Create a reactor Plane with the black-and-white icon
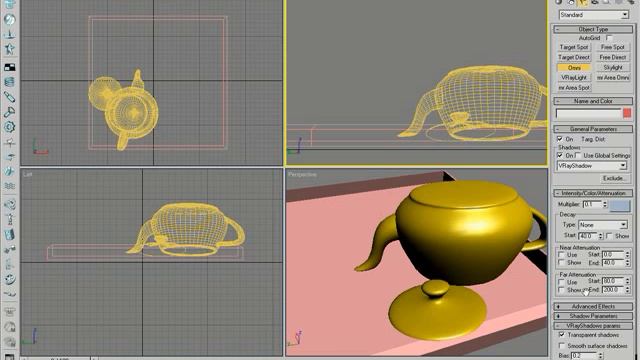Screen dimensions: 640x360 pyautogui.click(x=9, y=67)
